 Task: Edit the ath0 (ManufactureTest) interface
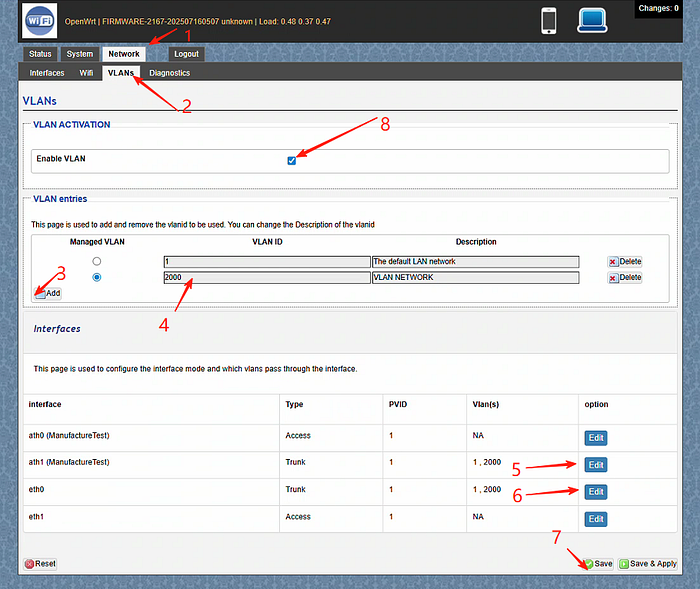tap(596, 438)
